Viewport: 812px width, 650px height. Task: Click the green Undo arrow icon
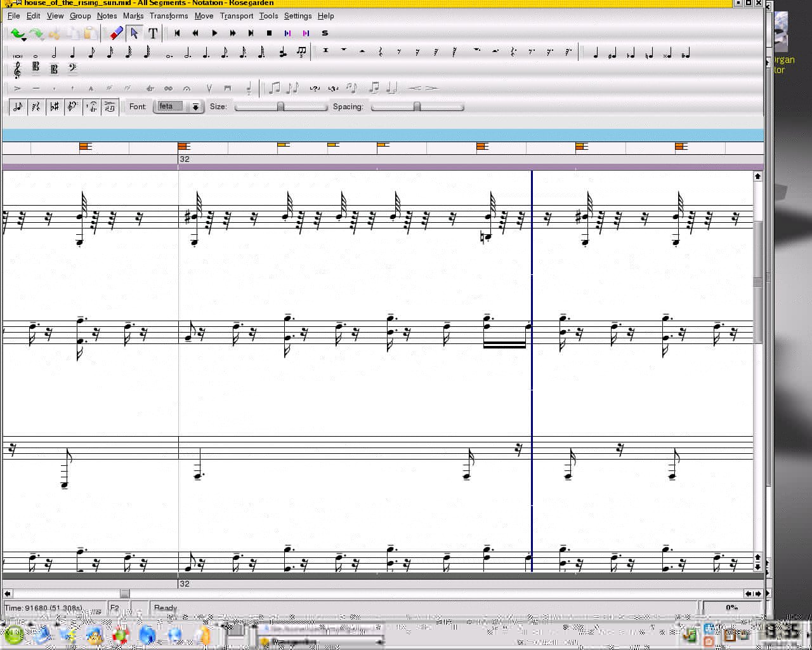[17, 34]
